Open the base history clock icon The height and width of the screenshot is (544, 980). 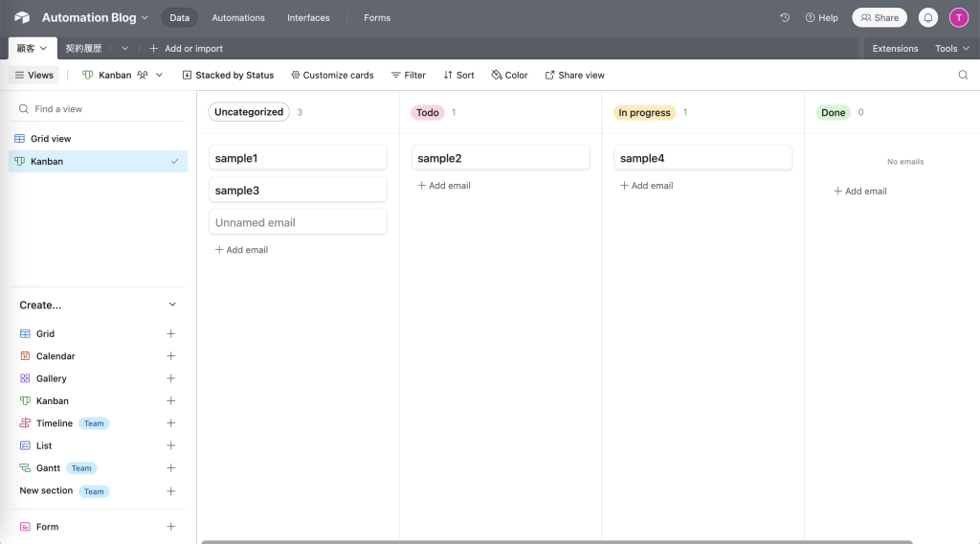pyautogui.click(x=785, y=17)
